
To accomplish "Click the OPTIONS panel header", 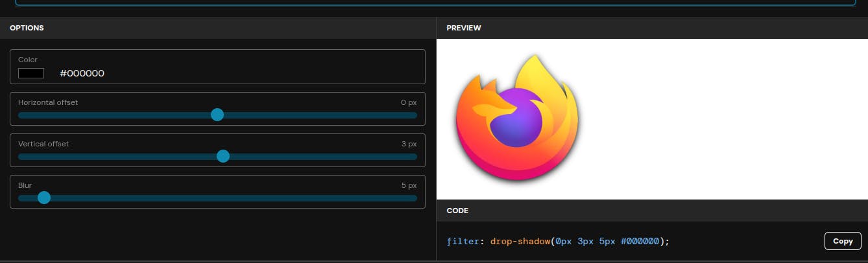I will point(218,28).
